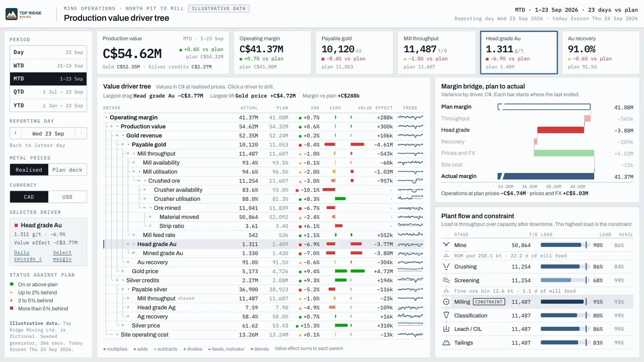Click the Head grade bar in margin bridge

(x=560, y=130)
